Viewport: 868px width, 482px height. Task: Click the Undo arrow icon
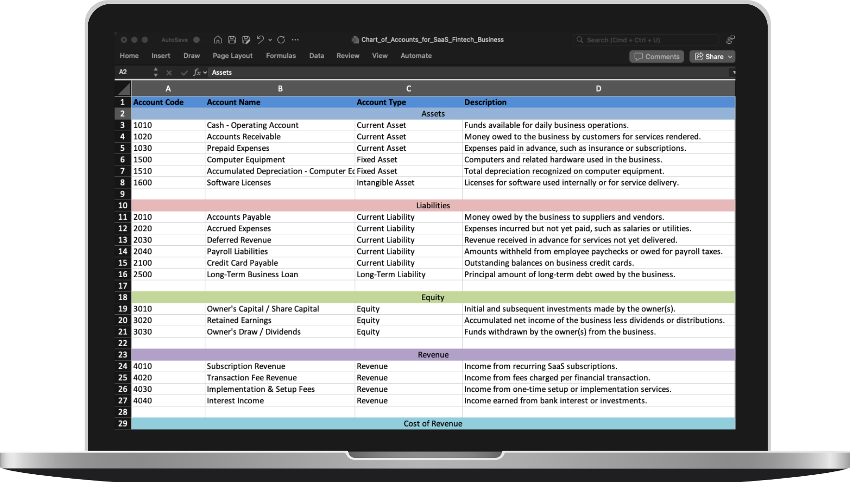click(260, 40)
